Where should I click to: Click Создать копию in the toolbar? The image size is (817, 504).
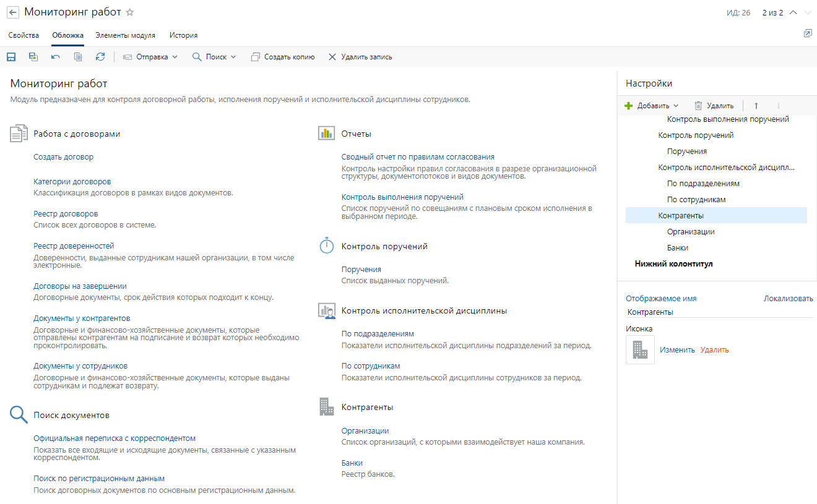[283, 57]
